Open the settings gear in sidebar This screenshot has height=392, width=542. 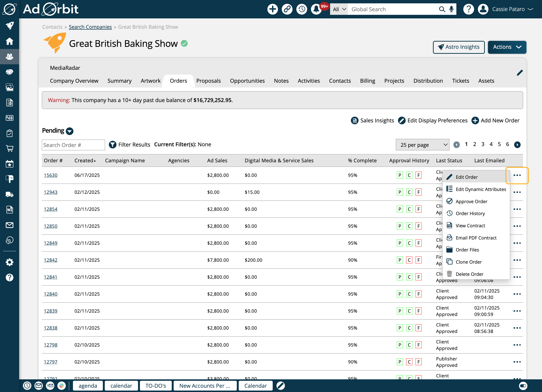[10, 262]
